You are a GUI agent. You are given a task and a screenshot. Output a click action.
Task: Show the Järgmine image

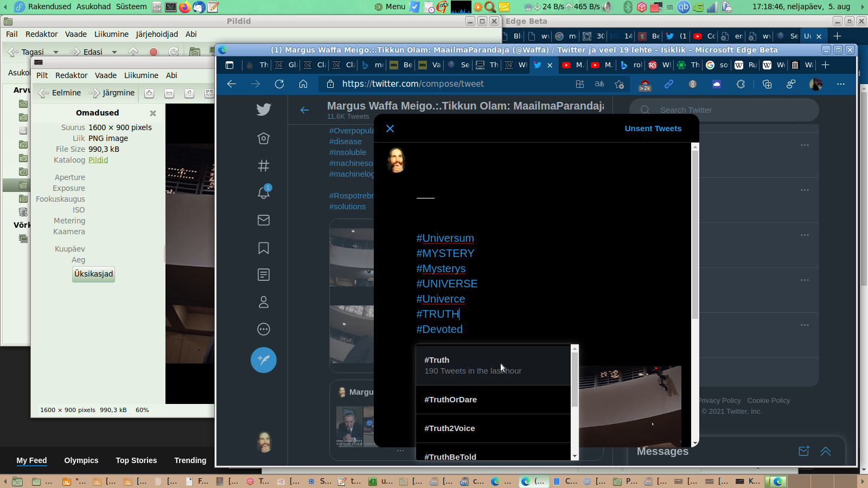(113, 93)
